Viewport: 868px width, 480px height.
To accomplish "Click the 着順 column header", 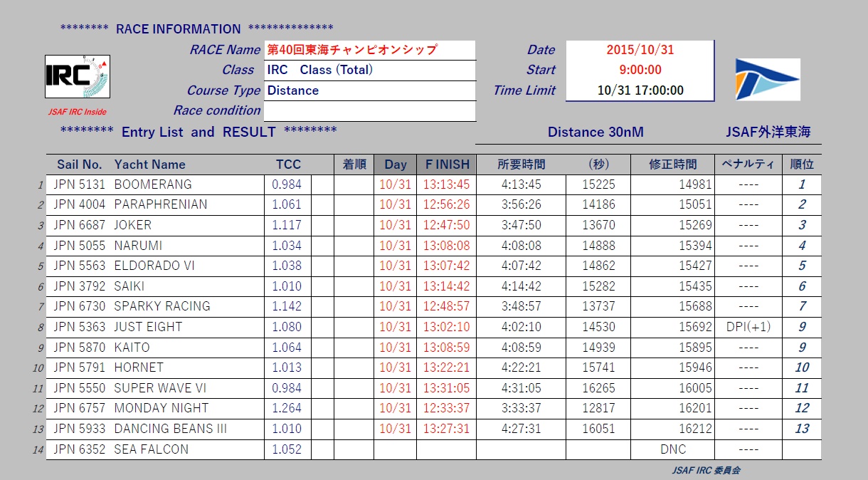I will pyautogui.click(x=354, y=165).
